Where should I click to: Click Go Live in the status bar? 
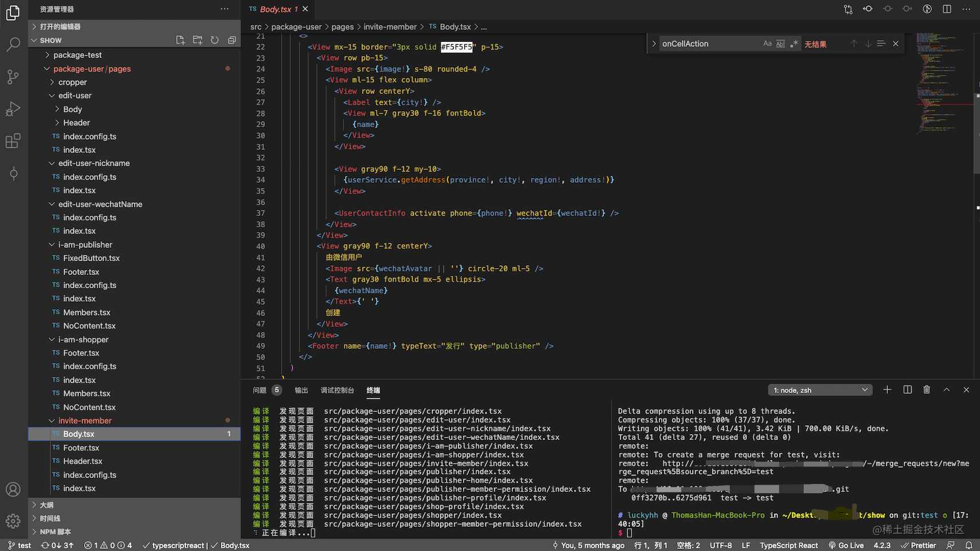[846, 545]
